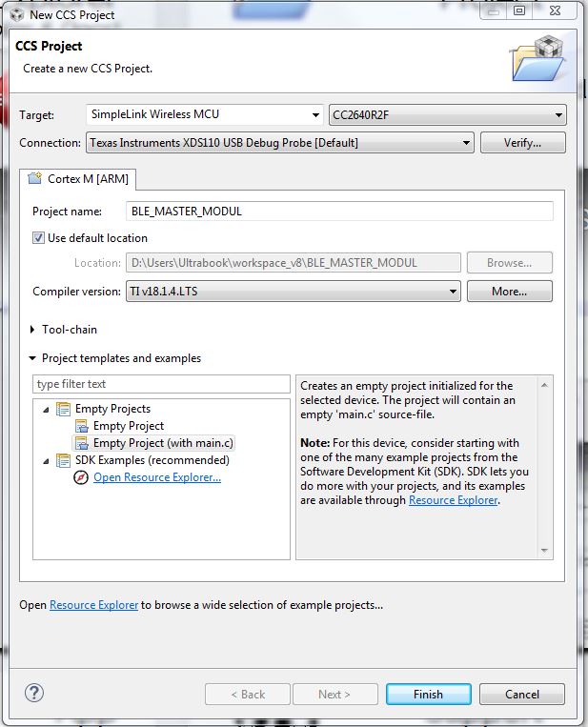Click the help question mark icon
Viewport: 588px width, 727px height.
click(34, 693)
